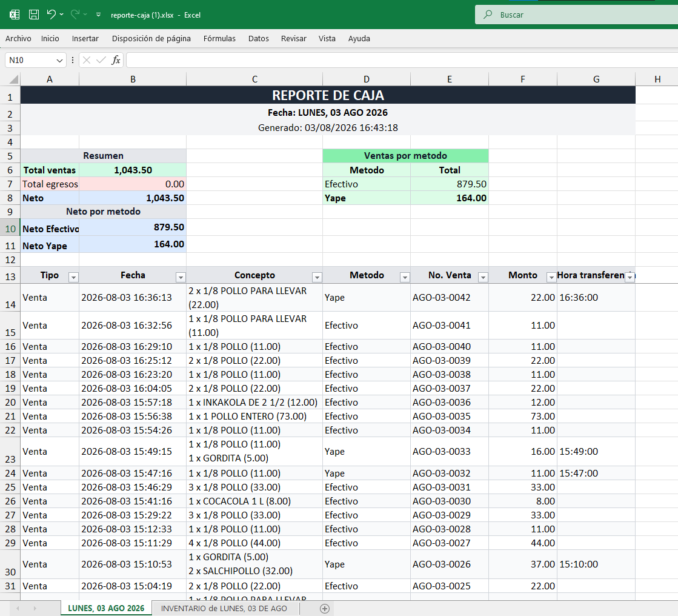Select the INKAKOLA DE 2 1/2 concept cell

(254, 403)
